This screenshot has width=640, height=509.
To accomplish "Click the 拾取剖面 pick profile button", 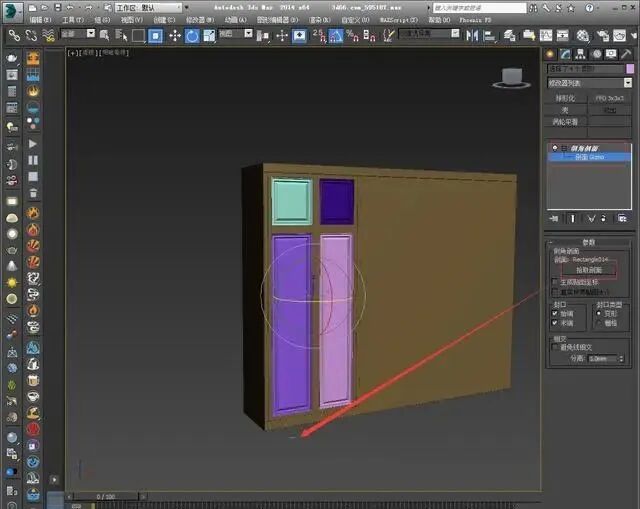I will point(589,270).
